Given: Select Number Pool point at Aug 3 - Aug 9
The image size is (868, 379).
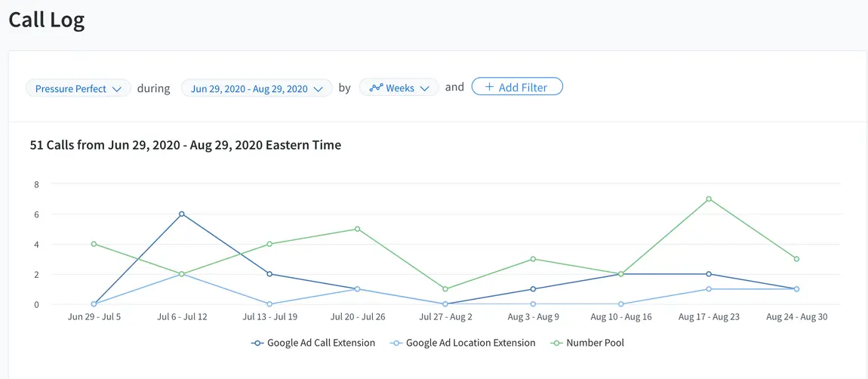Looking at the screenshot, I should [533, 259].
